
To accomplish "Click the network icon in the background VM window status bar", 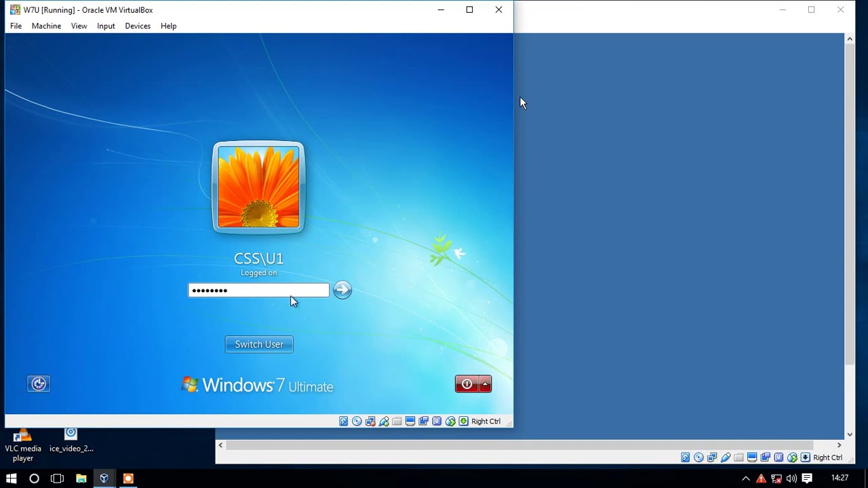I will (x=712, y=457).
